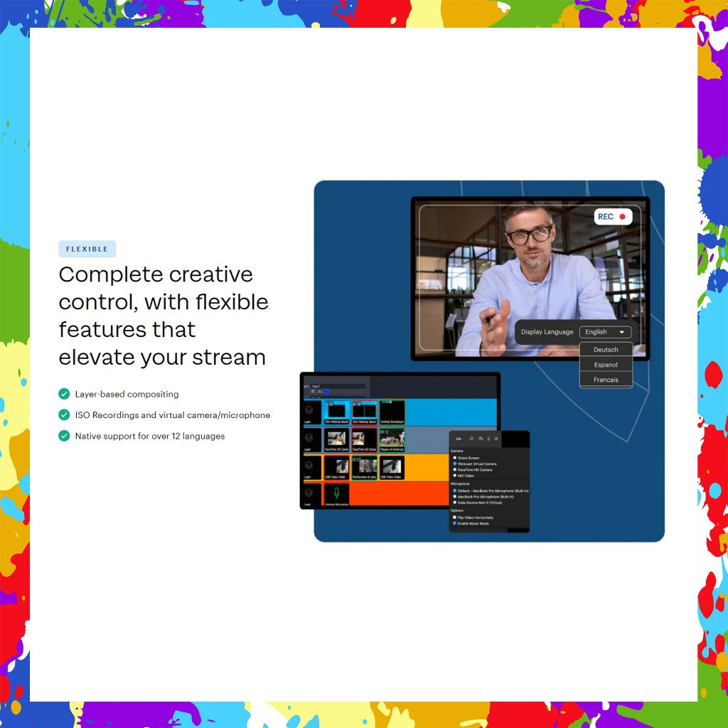Select the green microphone icon on External Microphone shot

point(336,493)
